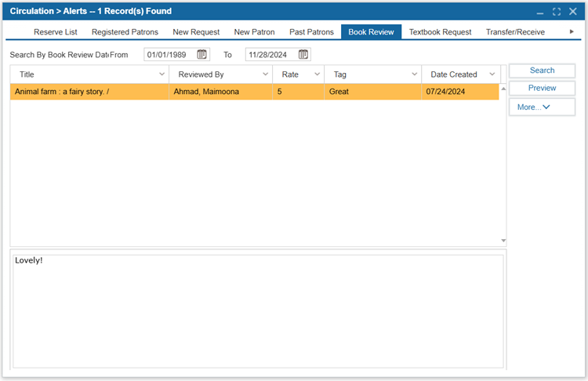Screen dimensions: 588x381
Task: Close the Circulation Alerts window
Action: pos(572,11)
